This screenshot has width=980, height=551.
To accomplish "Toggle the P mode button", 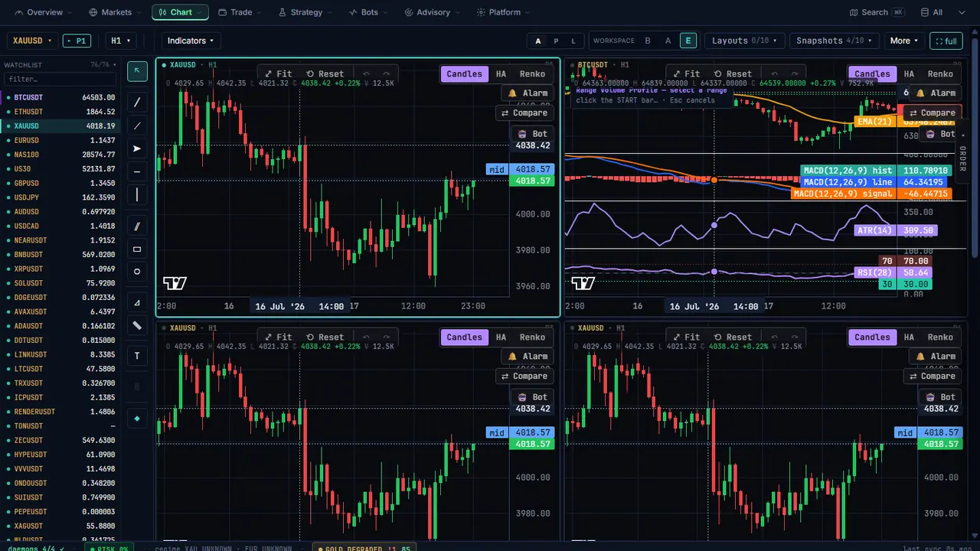I will (x=556, y=41).
